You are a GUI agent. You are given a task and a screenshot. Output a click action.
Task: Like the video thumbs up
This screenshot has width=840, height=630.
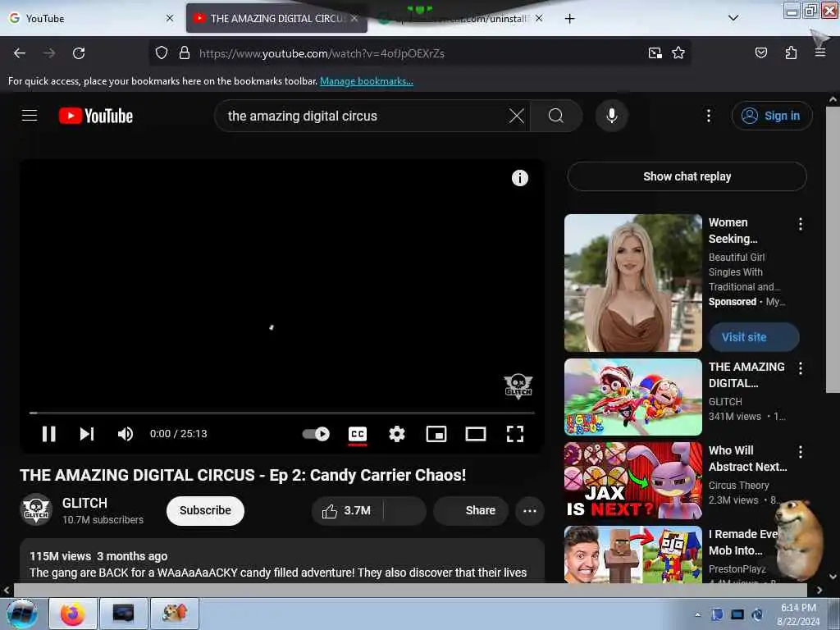(x=347, y=510)
